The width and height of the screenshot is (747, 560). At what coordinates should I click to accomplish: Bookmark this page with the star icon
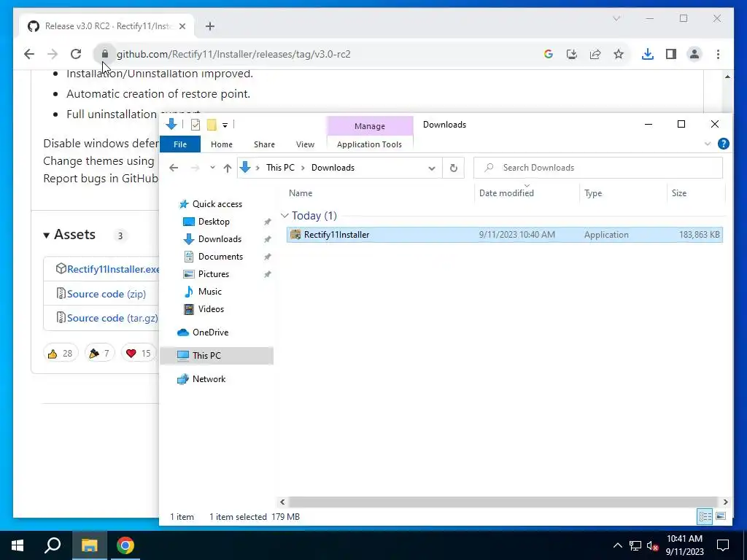[x=619, y=54]
